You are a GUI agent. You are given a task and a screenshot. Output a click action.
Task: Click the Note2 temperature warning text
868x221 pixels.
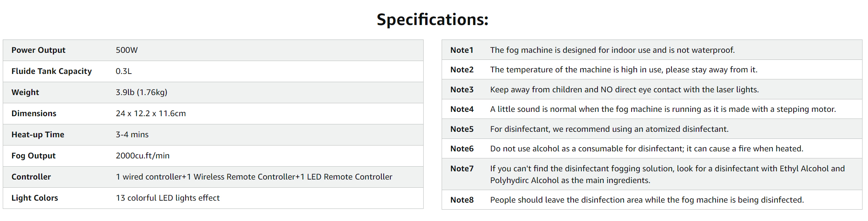tap(624, 70)
